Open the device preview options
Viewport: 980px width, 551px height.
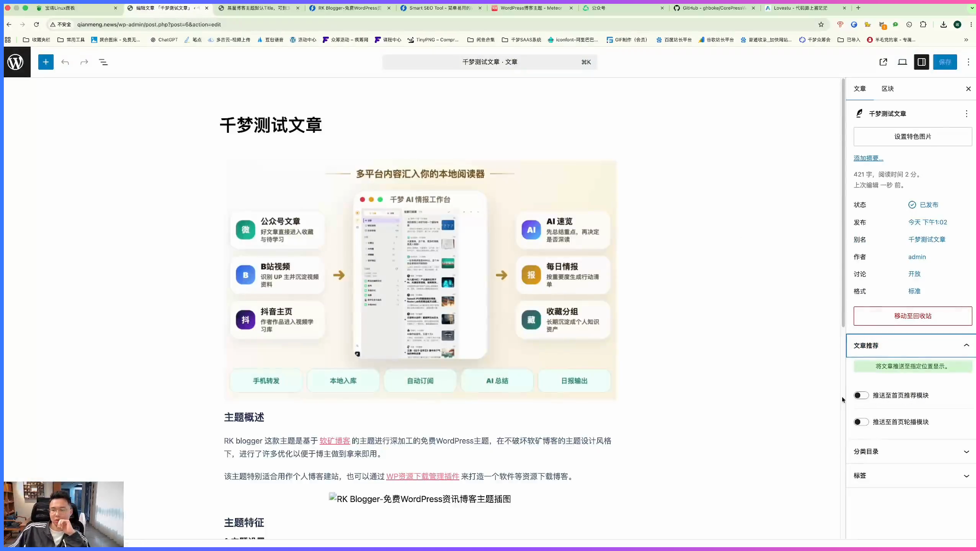(902, 62)
